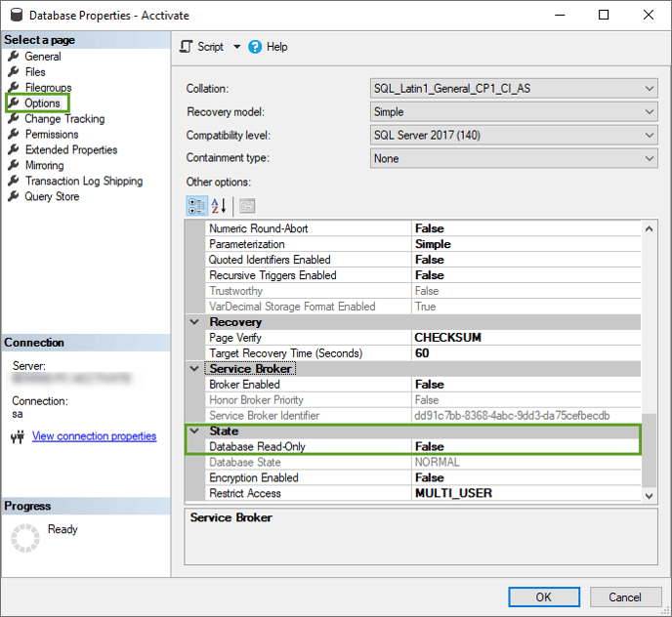The width and height of the screenshot is (672, 617).
Task: Click the Query Store wrench icon
Action: coord(14,196)
